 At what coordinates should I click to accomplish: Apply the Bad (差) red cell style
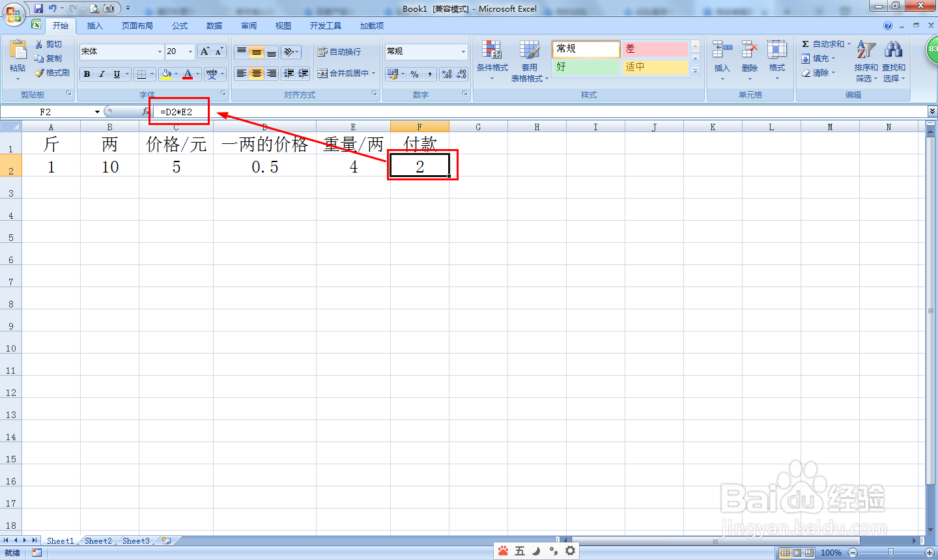pos(655,49)
